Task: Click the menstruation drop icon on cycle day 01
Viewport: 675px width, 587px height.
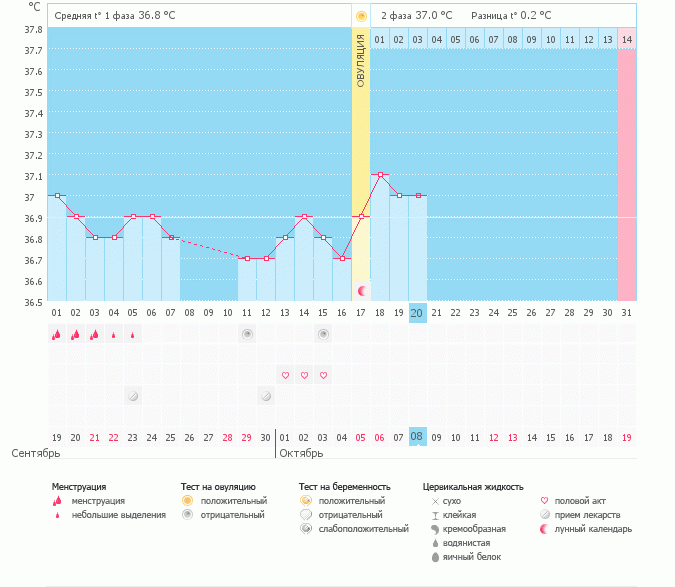Action: [x=56, y=335]
